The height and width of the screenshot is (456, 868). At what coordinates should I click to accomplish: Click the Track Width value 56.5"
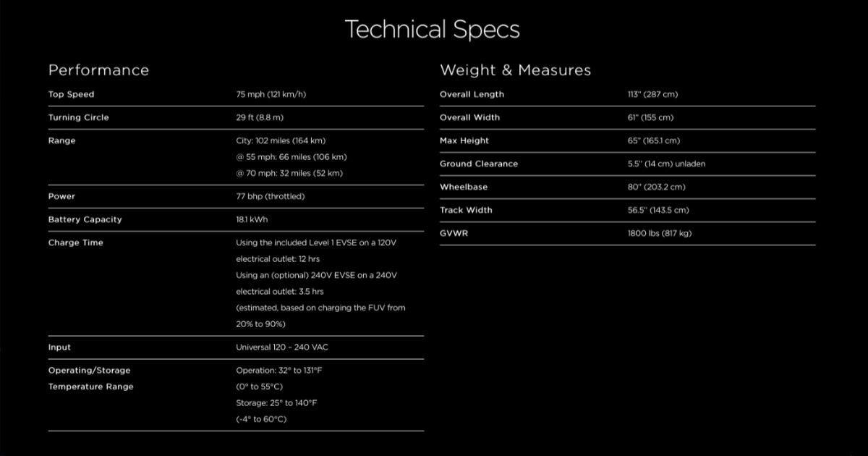(658, 210)
